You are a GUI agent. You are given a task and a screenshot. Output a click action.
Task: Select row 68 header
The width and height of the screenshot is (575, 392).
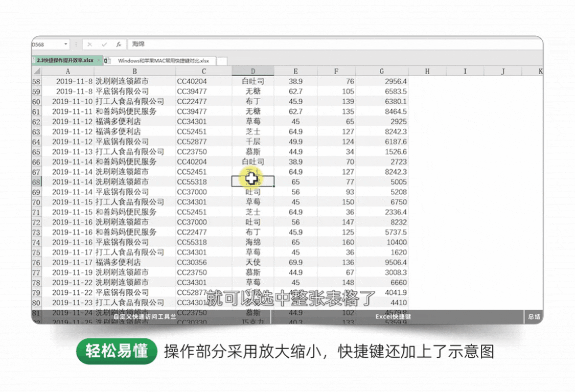click(x=36, y=182)
